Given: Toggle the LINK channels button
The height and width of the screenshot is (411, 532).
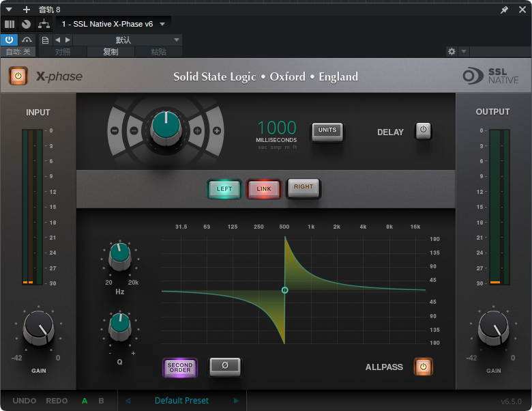Looking at the screenshot, I should (x=264, y=189).
